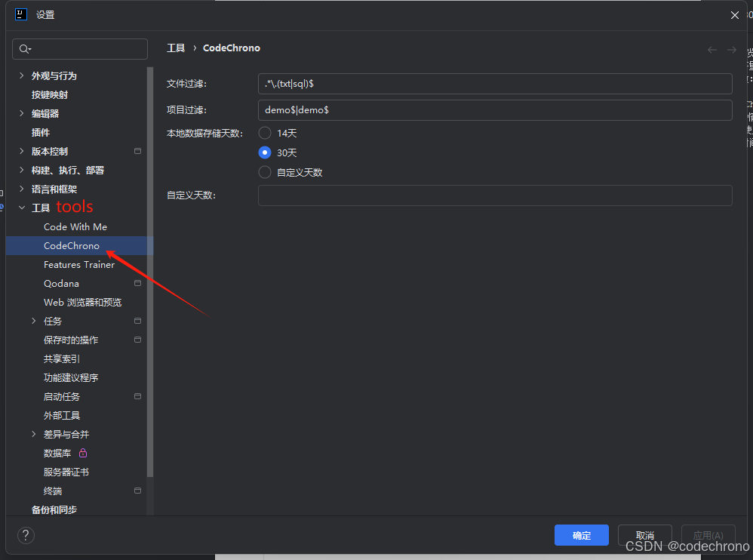Collapse the 工具 tree node
Screen dimensions: 753x560
tap(22, 208)
